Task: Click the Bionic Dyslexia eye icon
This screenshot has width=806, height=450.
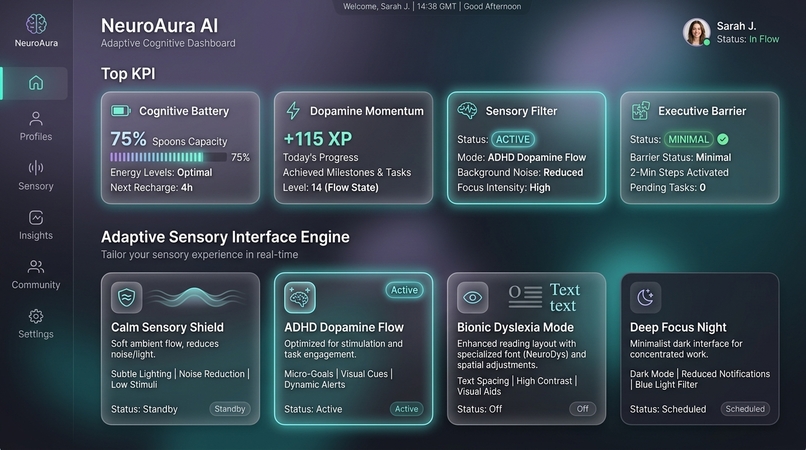Action: [x=472, y=297]
